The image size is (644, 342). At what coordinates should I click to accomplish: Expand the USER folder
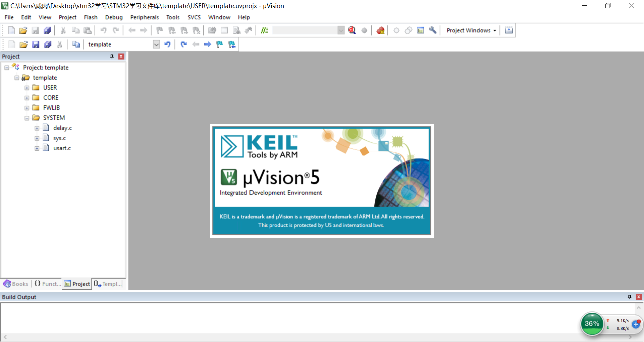(27, 88)
